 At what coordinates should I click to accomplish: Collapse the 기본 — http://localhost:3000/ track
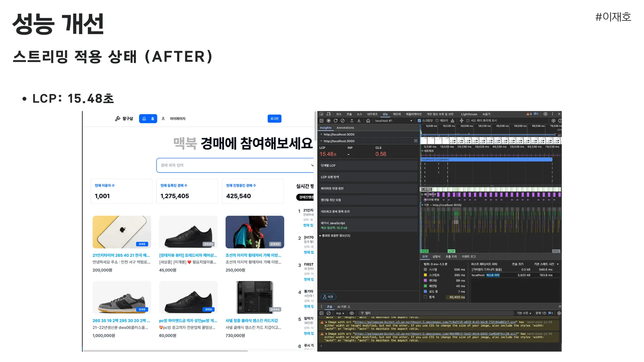pos(422,205)
